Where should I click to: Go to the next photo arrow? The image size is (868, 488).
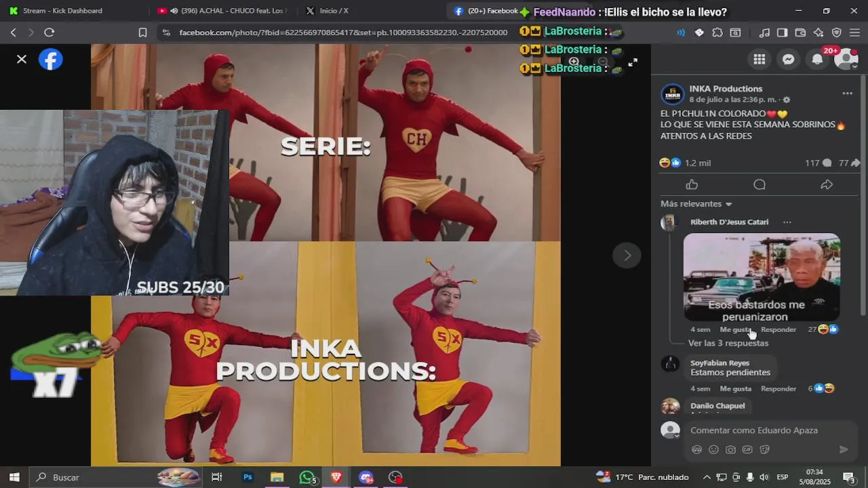coord(627,256)
